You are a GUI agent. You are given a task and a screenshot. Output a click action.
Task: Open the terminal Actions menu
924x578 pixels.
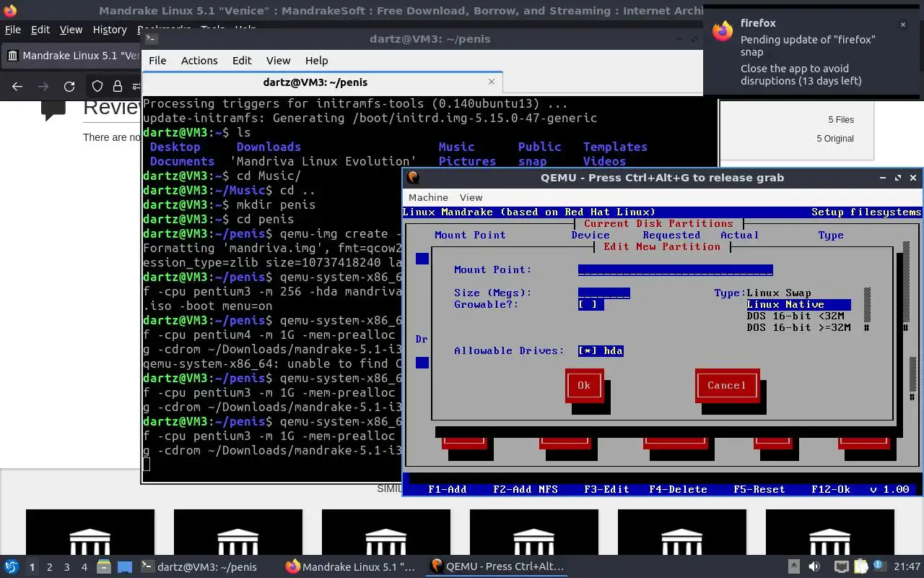click(199, 61)
